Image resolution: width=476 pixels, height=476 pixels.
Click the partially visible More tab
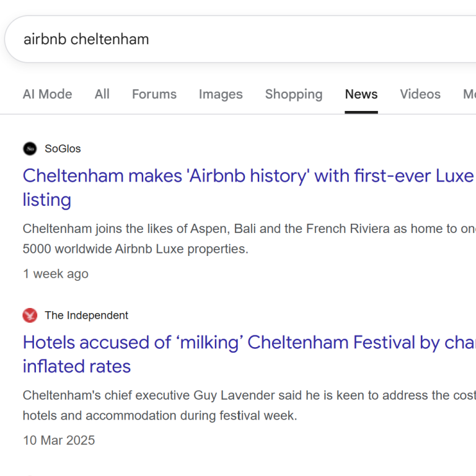(469, 94)
